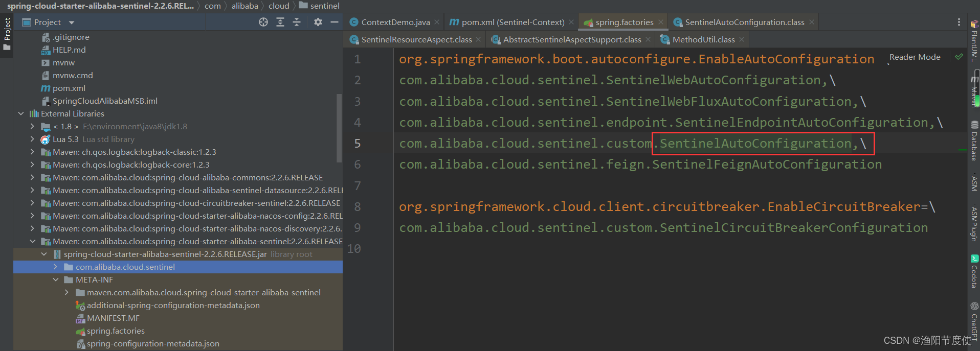Viewport: 980px width, 351px height.
Task: Expand Maven spring-cloud-alibaba-commons node
Action: (x=32, y=177)
